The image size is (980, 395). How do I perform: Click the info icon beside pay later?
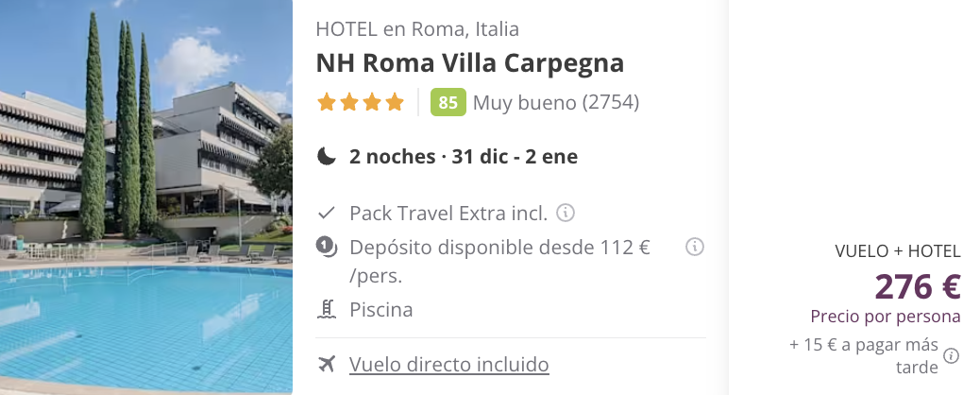tap(951, 355)
